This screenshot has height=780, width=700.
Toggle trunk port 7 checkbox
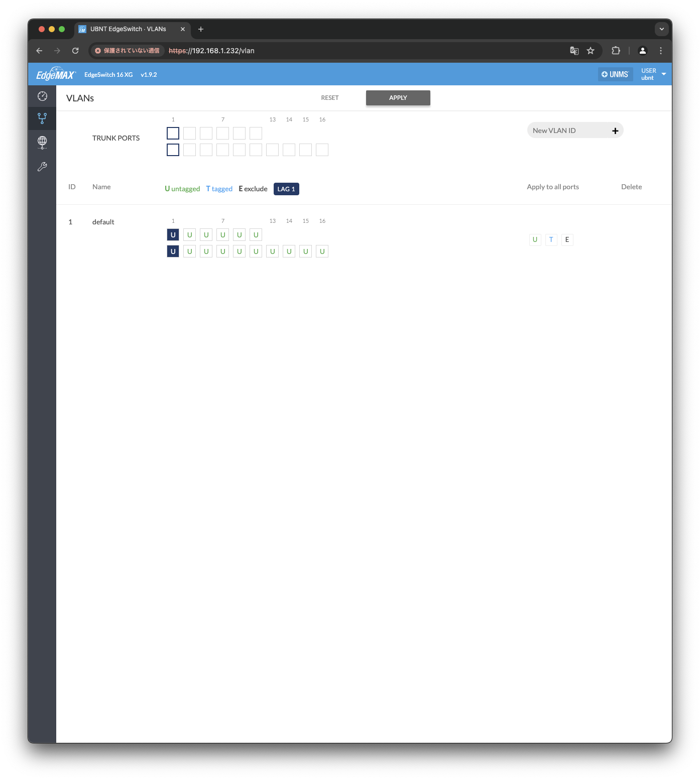[222, 134]
